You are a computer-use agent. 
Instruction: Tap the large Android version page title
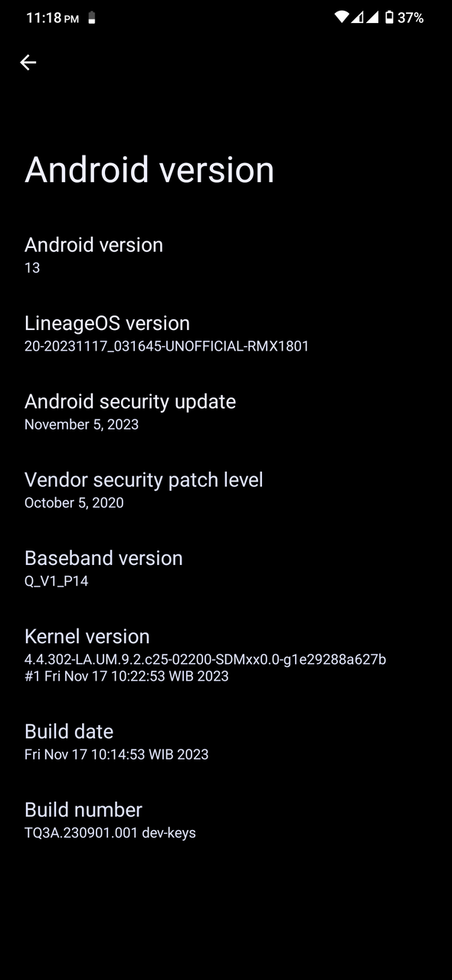pos(149,170)
